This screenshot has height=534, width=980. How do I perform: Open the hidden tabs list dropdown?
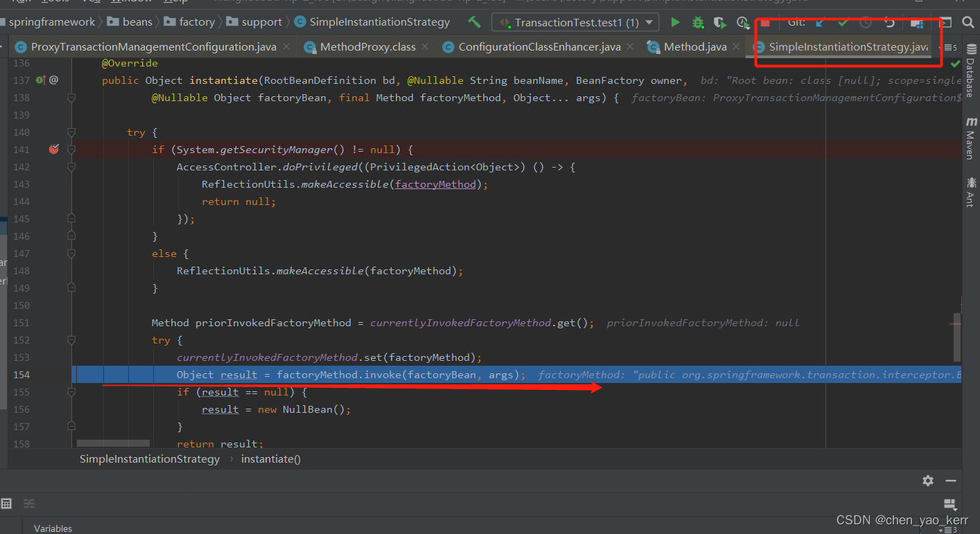click(949, 48)
